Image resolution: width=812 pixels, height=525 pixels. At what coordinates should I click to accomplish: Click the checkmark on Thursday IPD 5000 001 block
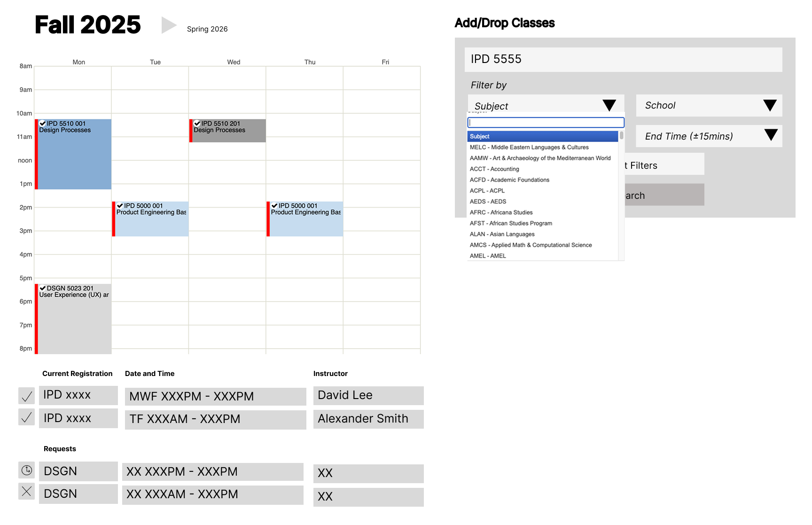point(274,206)
